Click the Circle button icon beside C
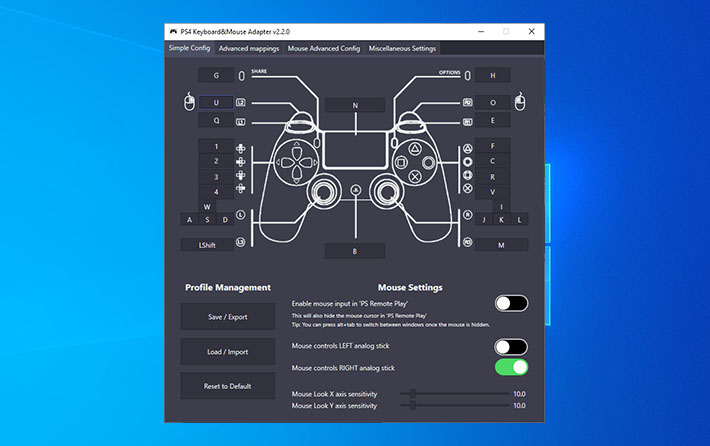This screenshot has width=710, height=446. coord(467,162)
